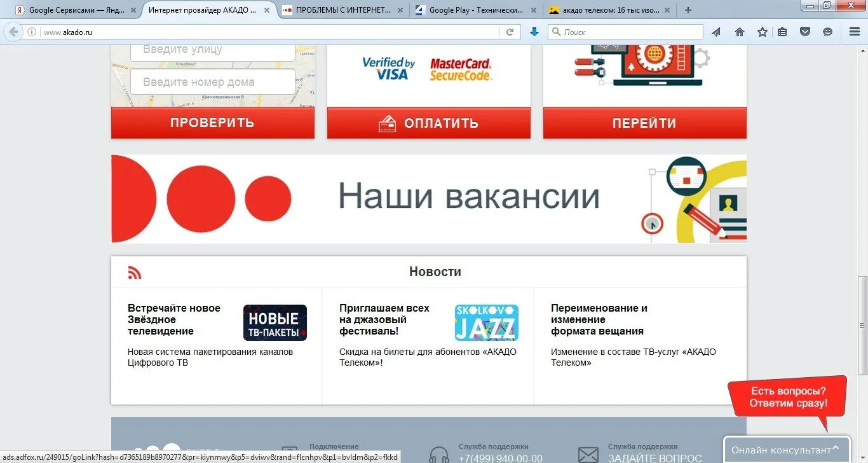Switch to Google Play Технически tab
Screen dimensions: 868x463
[x=476, y=10]
